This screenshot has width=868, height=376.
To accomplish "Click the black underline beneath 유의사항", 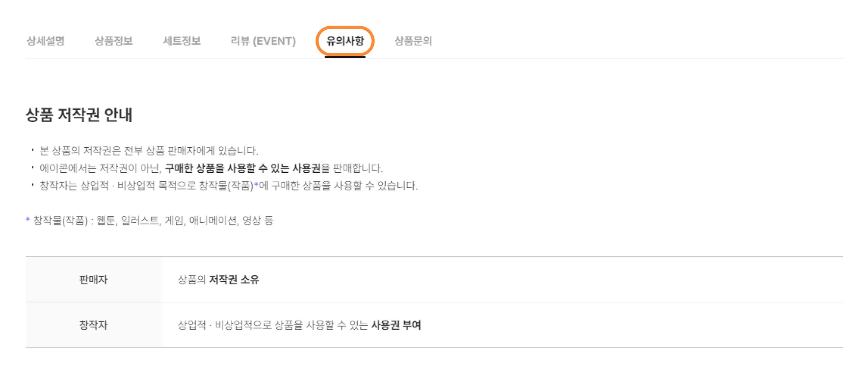I will (345, 56).
